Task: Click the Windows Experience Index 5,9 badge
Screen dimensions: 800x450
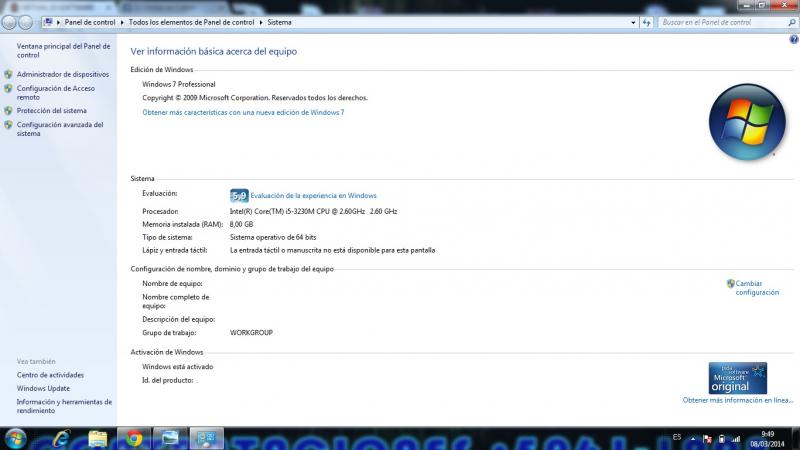Action: tap(239, 195)
